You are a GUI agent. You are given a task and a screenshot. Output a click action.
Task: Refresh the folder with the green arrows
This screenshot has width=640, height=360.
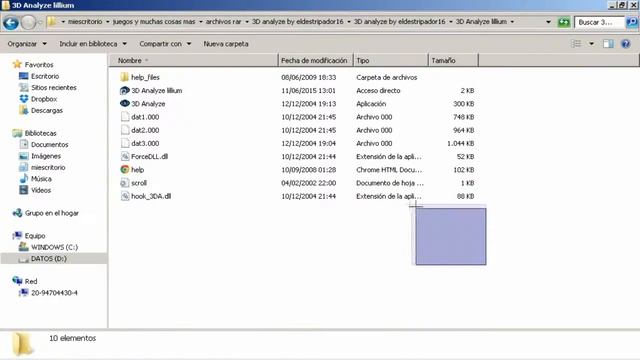point(564,22)
